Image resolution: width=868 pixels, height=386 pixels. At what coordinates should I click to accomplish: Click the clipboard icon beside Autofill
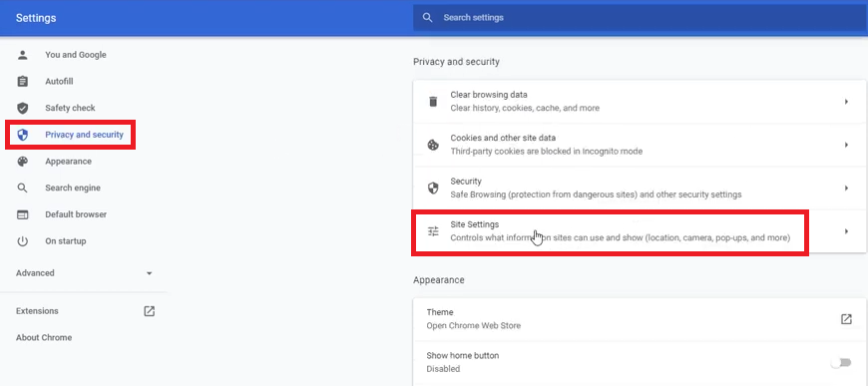pyautogui.click(x=22, y=82)
